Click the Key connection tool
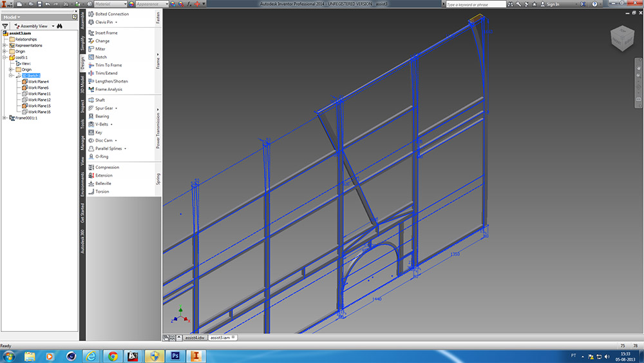This screenshot has width=644, height=363. coord(95,132)
